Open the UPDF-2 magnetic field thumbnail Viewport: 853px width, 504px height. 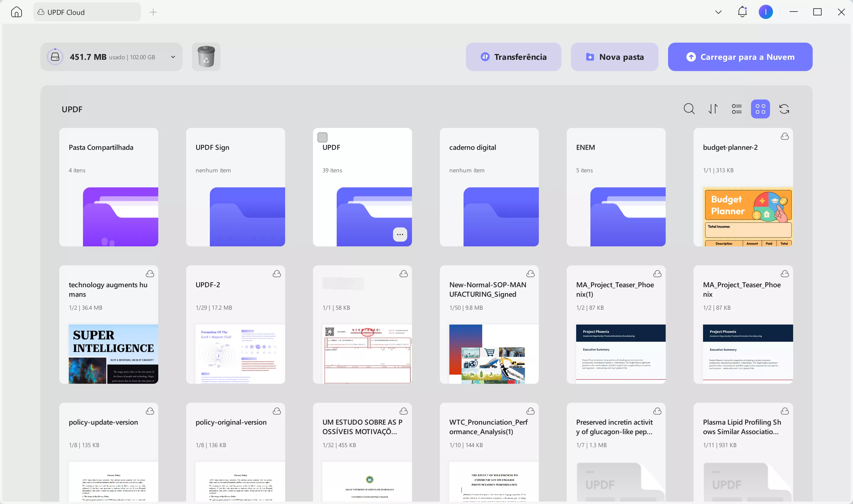tap(240, 354)
